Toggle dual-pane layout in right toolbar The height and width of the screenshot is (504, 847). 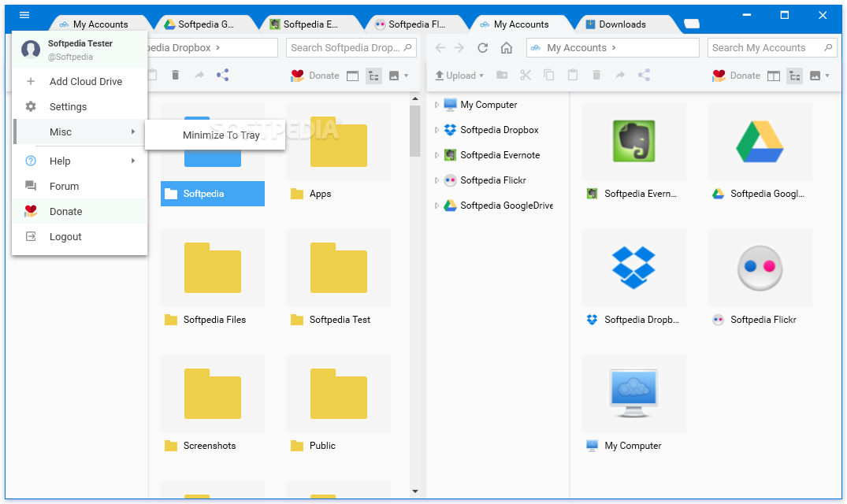click(774, 76)
